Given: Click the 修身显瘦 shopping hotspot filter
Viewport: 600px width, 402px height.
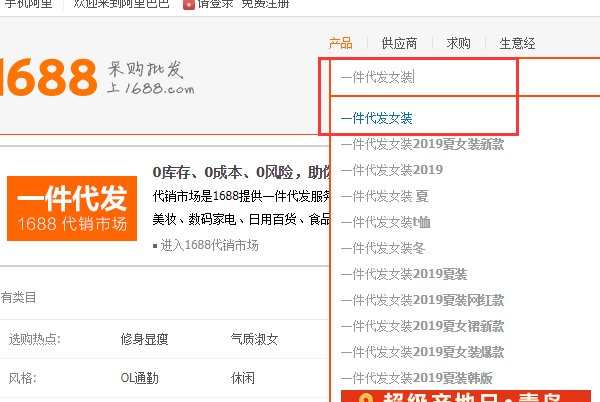Looking at the screenshot, I should (x=144, y=339).
